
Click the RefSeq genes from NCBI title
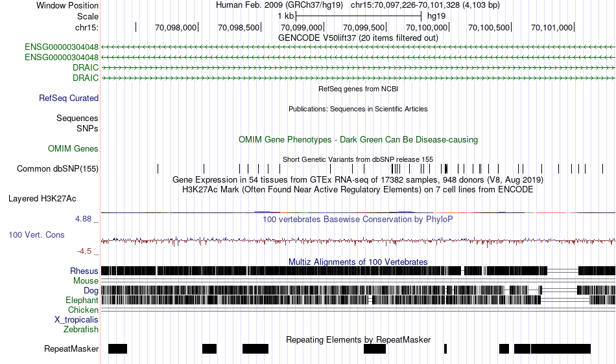(x=358, y=89)
